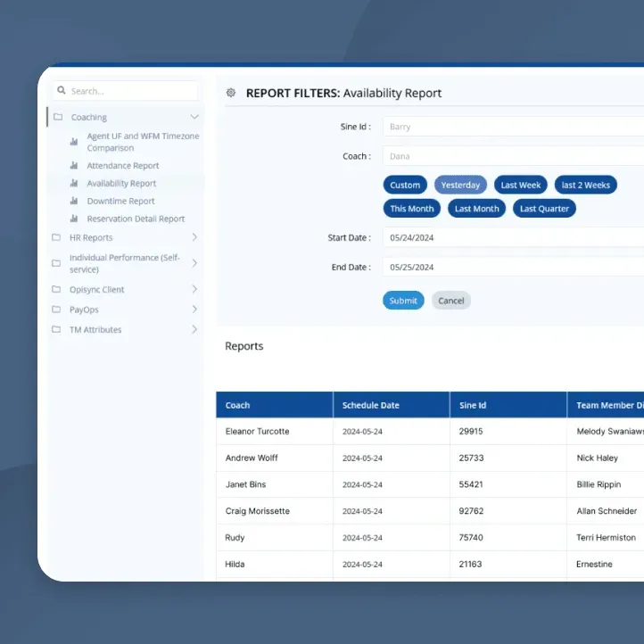Focus the Sine Id input field
644x644 pixels.
coord(514,127)
